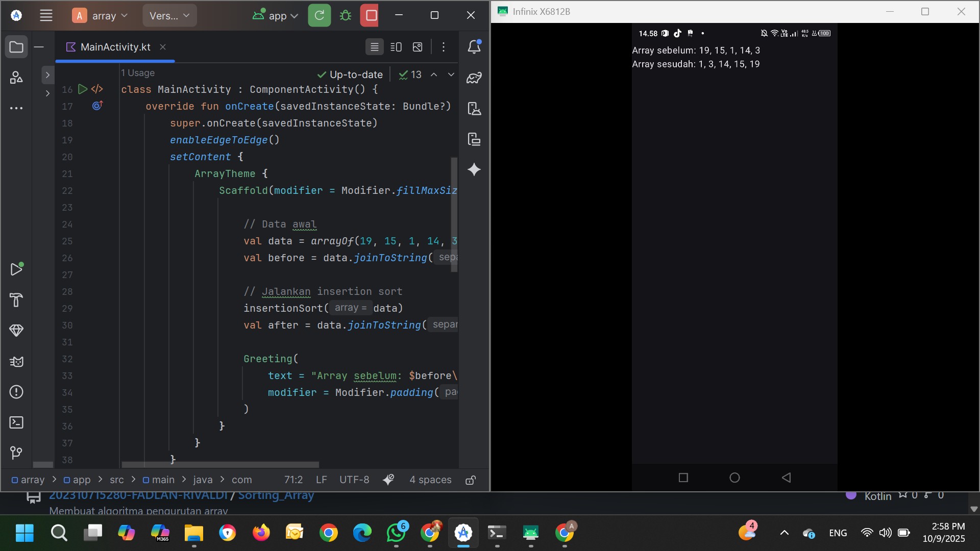Open the Git version control tool window
Viewport: 980px width, 551px height.
pos(16,453)
